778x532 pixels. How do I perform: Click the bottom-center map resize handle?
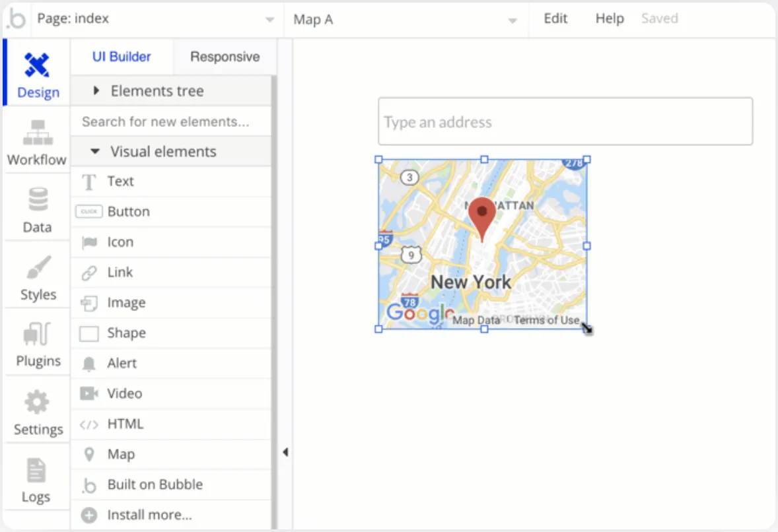coord(484,329)
